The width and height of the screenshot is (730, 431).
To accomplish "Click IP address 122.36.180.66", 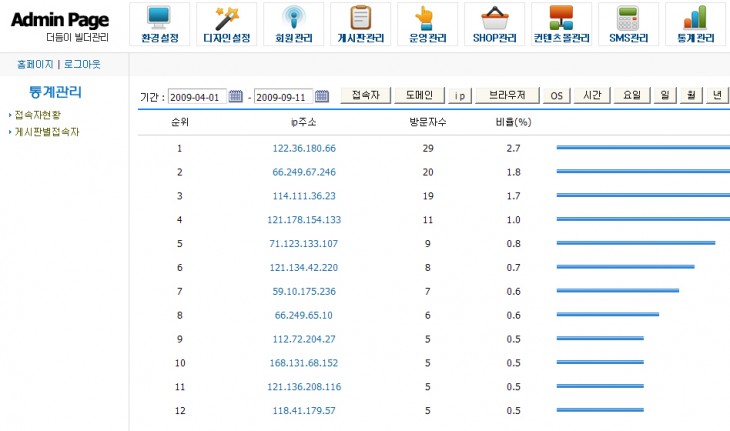I will point(304,148).
